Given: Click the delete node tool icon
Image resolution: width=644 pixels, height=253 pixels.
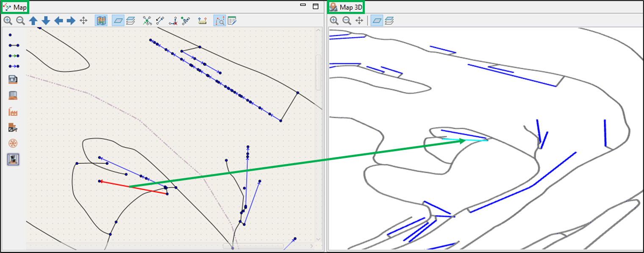Looking at the screenshot, I should [x=173, y=20].
